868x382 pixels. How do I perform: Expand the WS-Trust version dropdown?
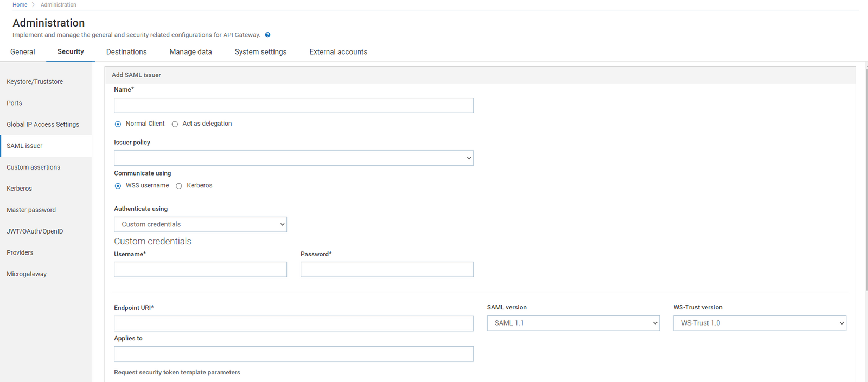tap(759, 323)
